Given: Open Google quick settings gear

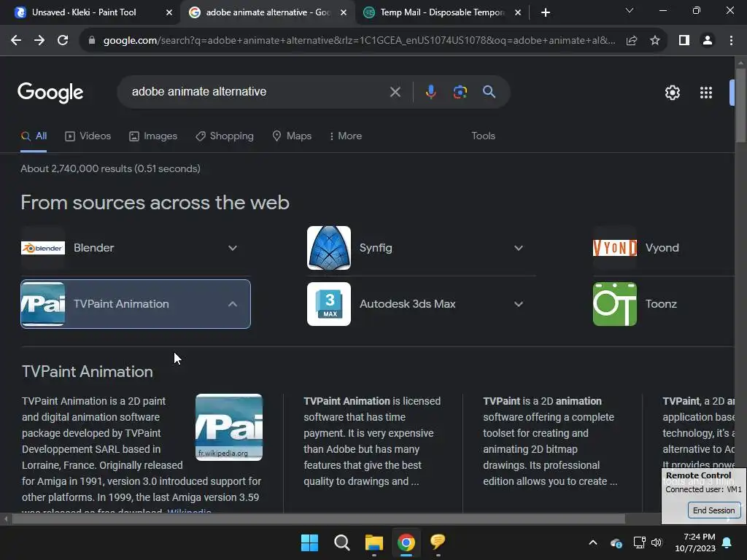Looking at the screenshot, I should tap(672, 93).
